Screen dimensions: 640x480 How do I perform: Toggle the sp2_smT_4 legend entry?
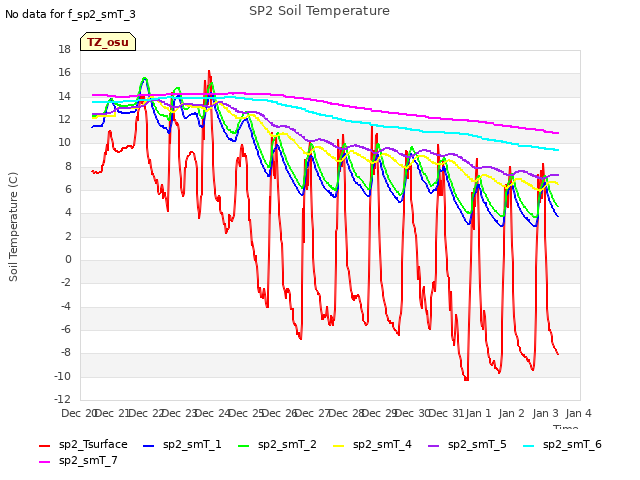[x=372, y=444]
